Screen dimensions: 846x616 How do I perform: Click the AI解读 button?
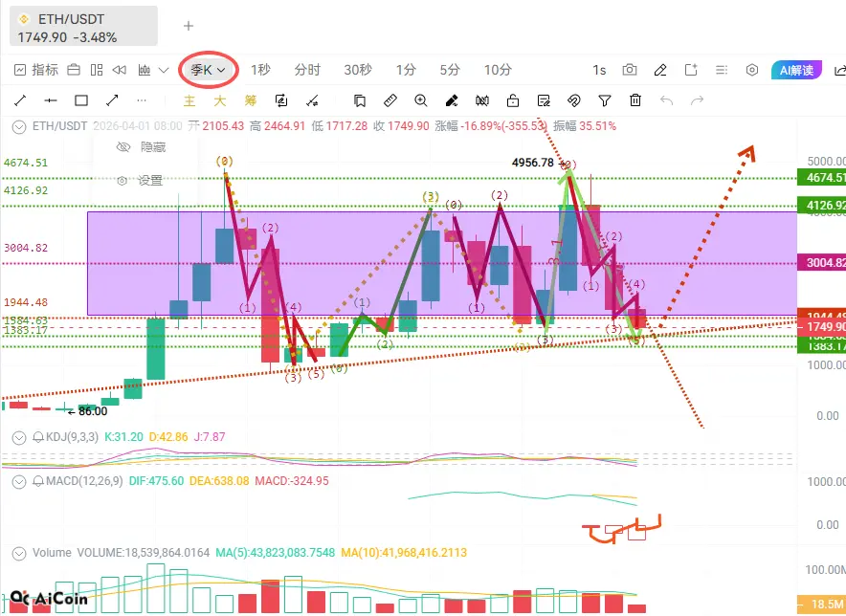click(797, 70)
